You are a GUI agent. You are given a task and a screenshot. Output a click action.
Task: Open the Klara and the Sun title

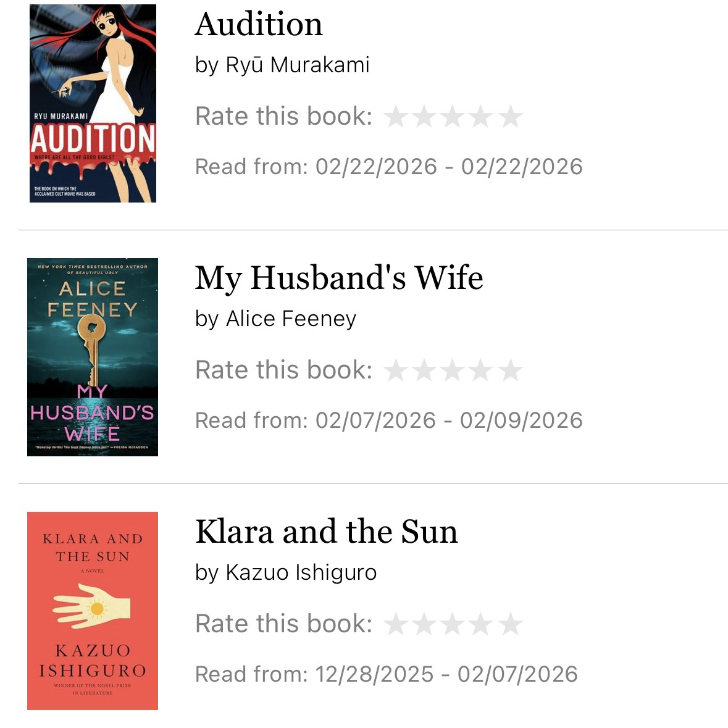pos(327,532)
